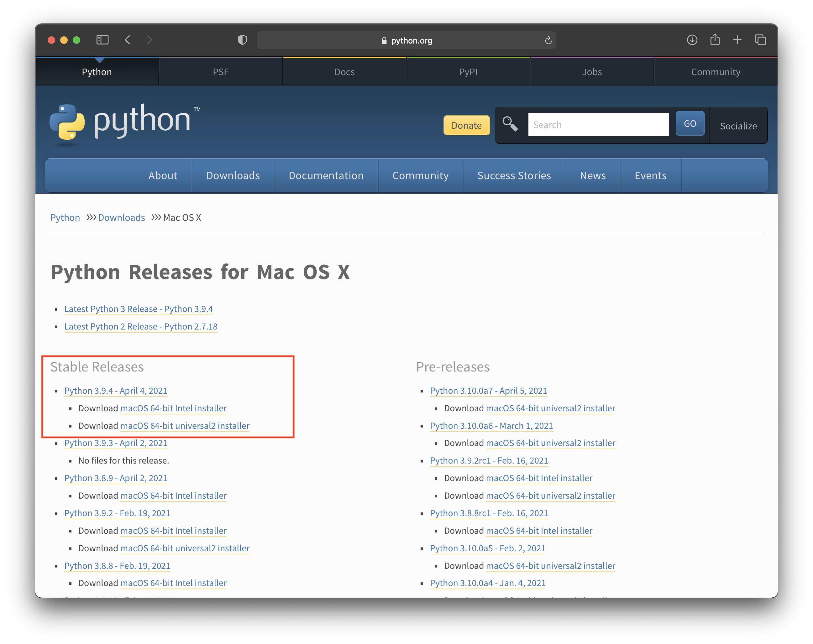Expand Python 3.8.9 release entry
The width and height of the screenshot is (813, 644).
pyautogui.click(x=115, y=478)
